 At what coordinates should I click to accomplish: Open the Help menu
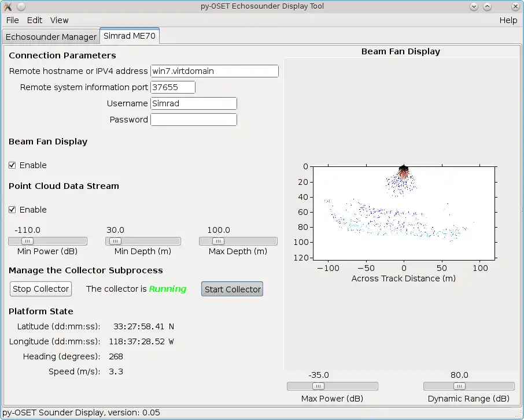508,20
